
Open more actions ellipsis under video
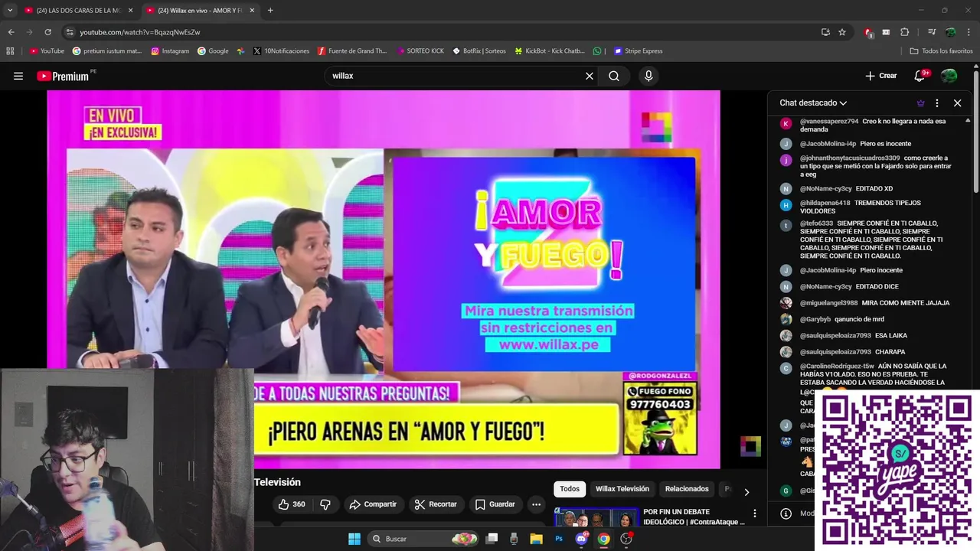[536, 504]
